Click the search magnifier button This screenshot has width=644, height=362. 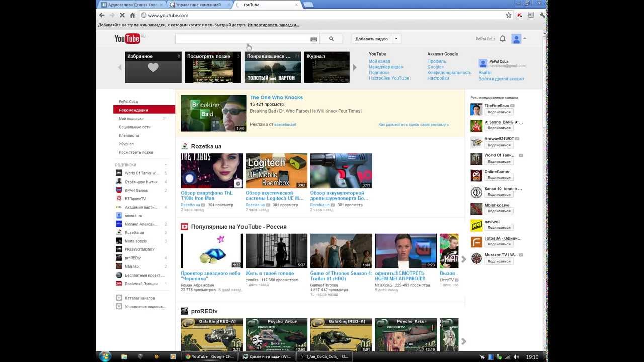pos(331,39)
